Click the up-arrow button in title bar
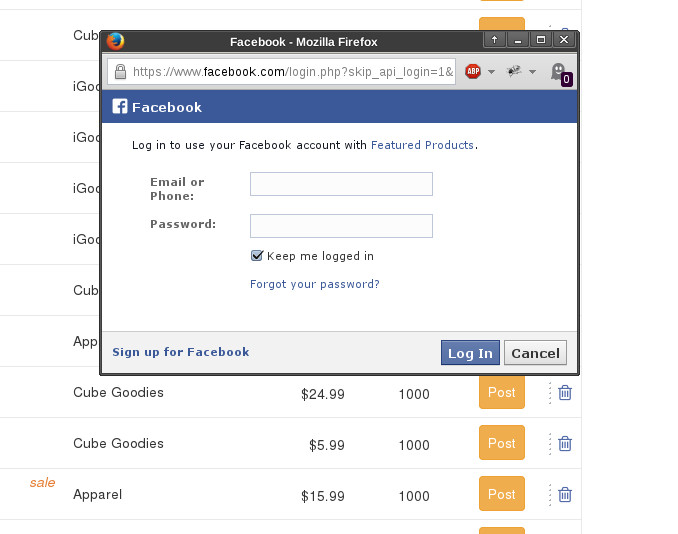Viewport: 678px width, 534px height. pyautogui.click(x=494, y=40)
